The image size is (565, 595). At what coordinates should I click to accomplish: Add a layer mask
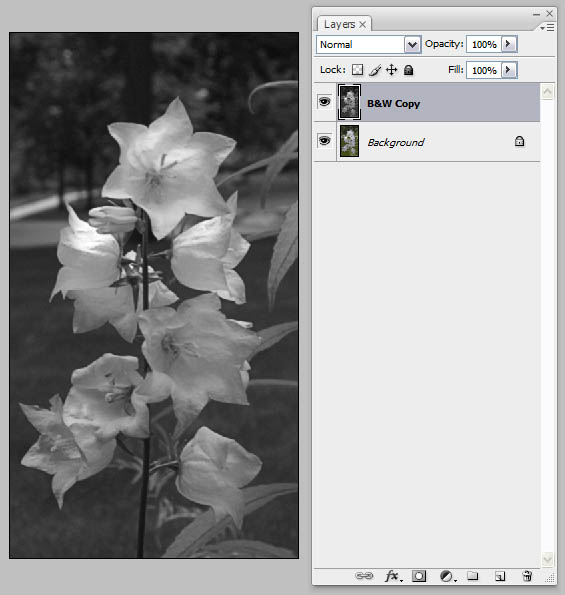tap(419, 576)
